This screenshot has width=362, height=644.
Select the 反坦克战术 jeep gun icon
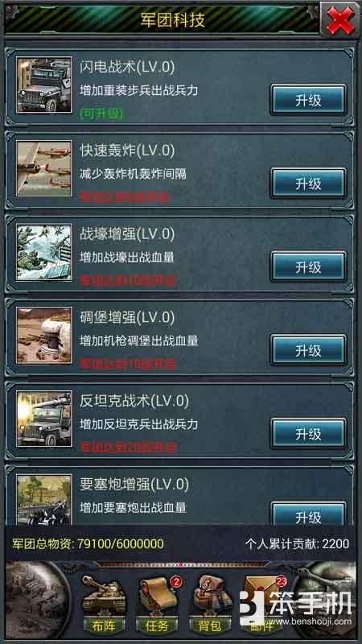[x=44, y=419]
